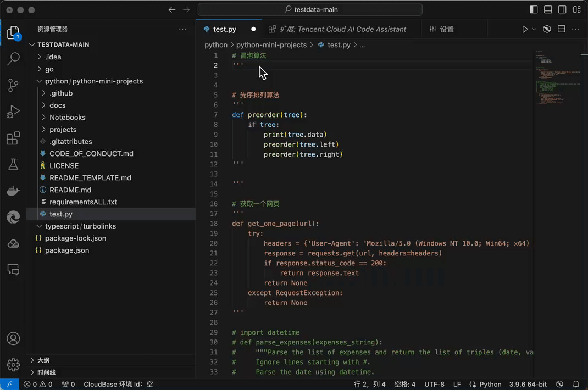
Task: Open the Docker view
Action: click(x=13, y=191)
